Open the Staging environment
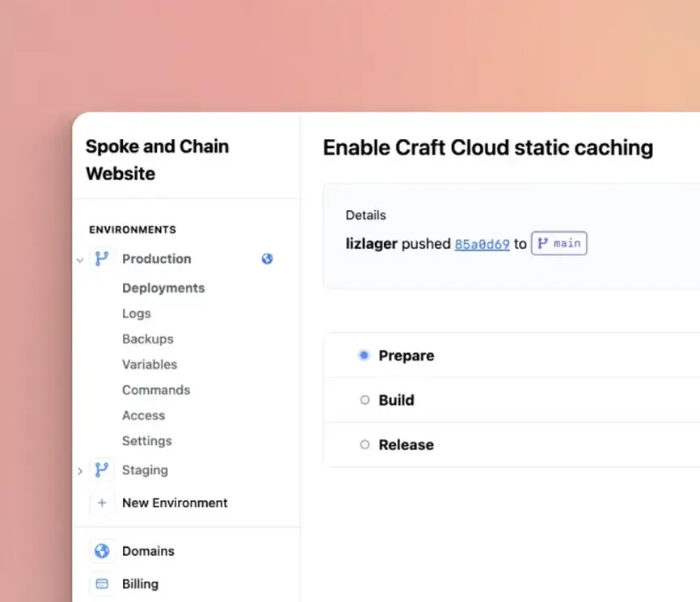This screenshot has width=700, height=602. 145,470
